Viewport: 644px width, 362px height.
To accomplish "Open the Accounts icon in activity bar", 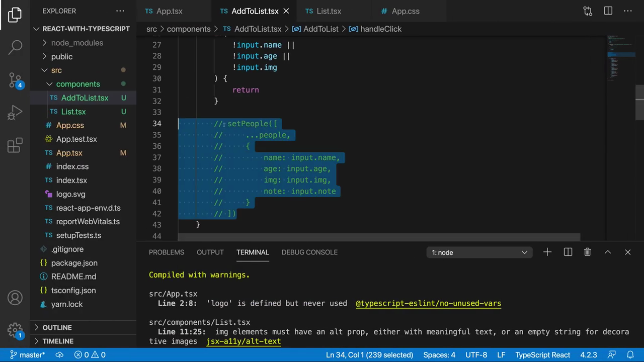I will tap(15, 298).
